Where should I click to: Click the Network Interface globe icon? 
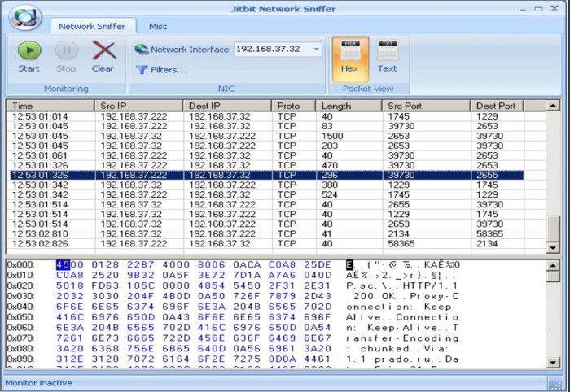pos(142,49)
